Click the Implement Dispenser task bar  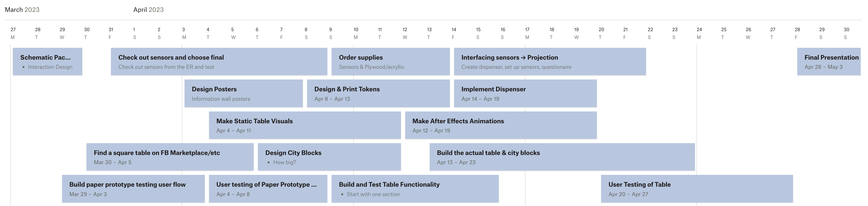click(525, 93)
